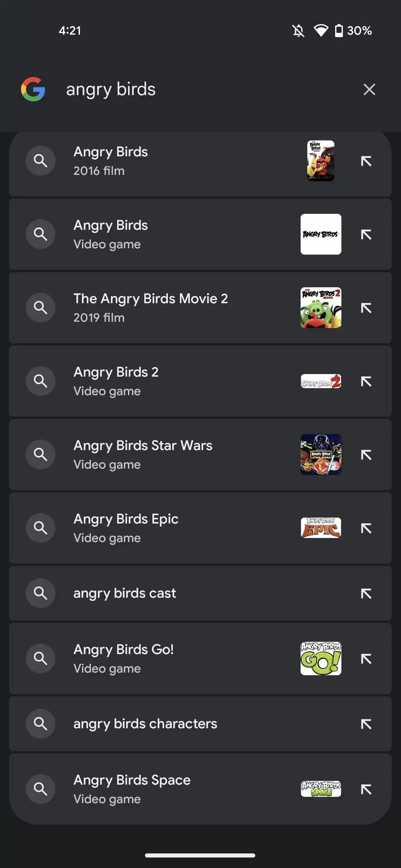Tap the Google logo icon
Viewport: 401px width, 868px height.
[x=33, y=89]
